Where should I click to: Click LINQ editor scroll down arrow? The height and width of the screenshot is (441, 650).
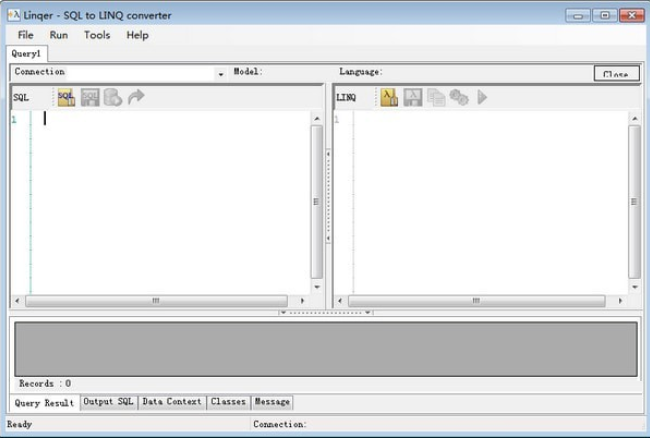pos(634,287)
